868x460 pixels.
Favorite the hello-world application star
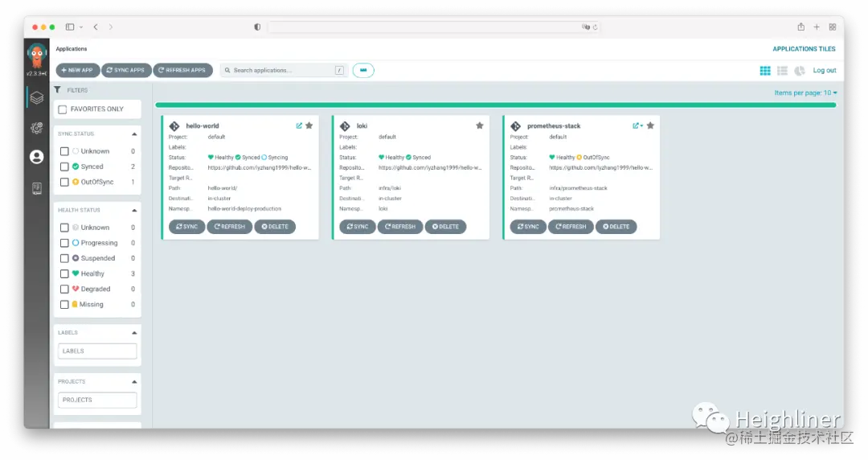tap(309, 125)
